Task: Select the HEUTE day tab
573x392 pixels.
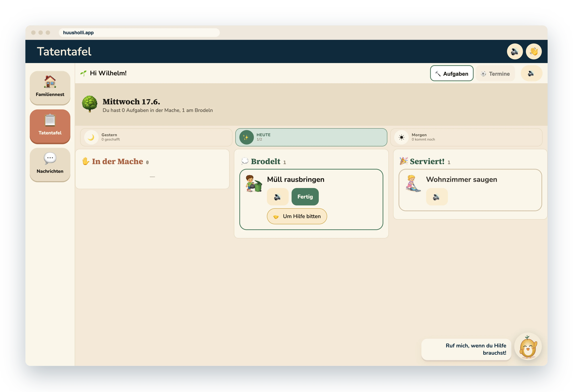Action: tap(311, 137)
